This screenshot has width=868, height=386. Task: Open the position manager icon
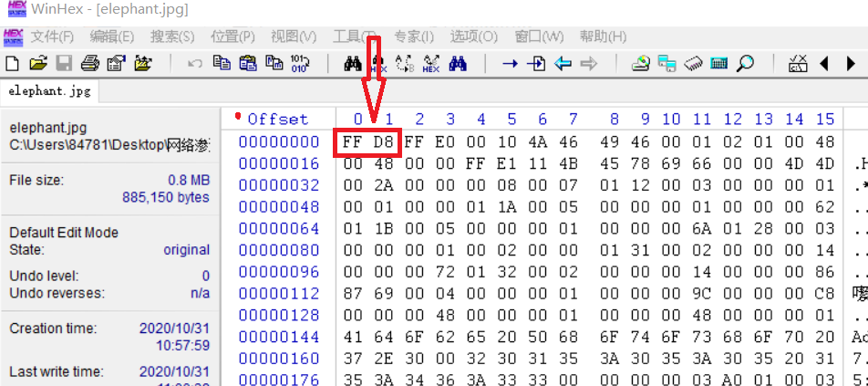coord(798,63)
